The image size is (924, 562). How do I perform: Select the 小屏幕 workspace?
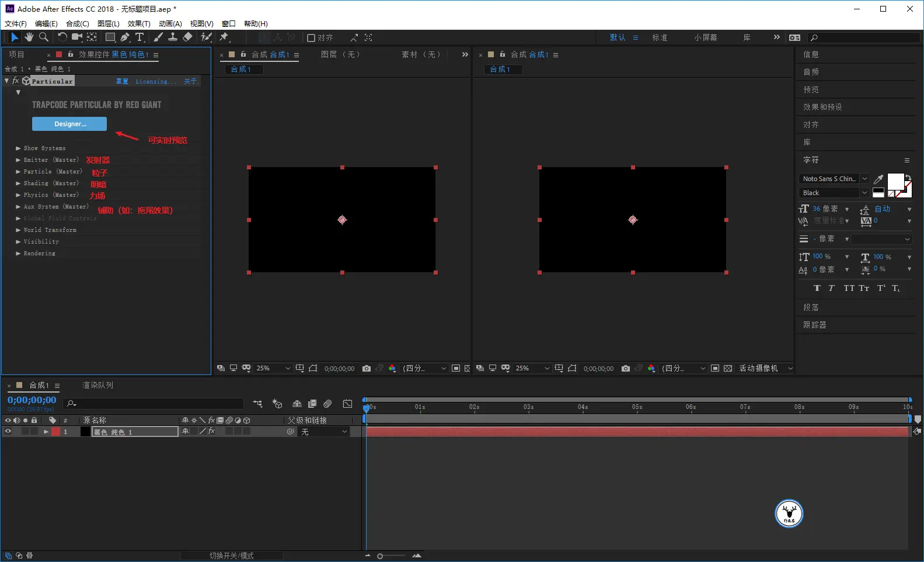[x=706, y=38]
